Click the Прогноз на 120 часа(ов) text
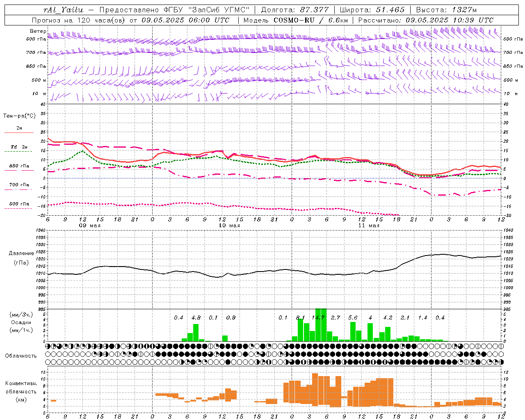The height and width of the screenshot is (420, 525). (x=79, y=20)
